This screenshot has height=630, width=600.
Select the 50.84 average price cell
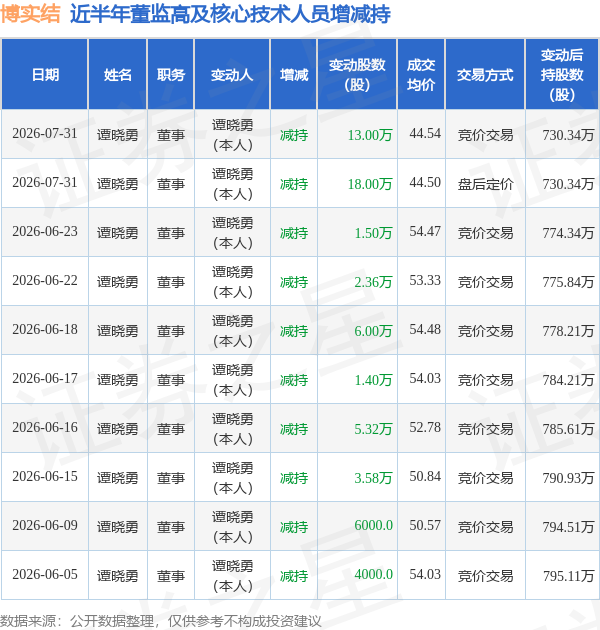click(425, 476)
